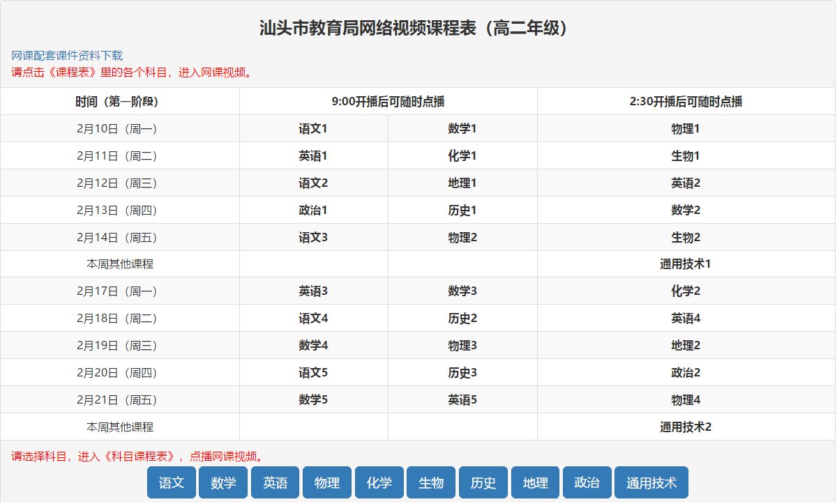
Task: Open 语文1 lesson in the timetable
Action: click(x=313, y=129)
